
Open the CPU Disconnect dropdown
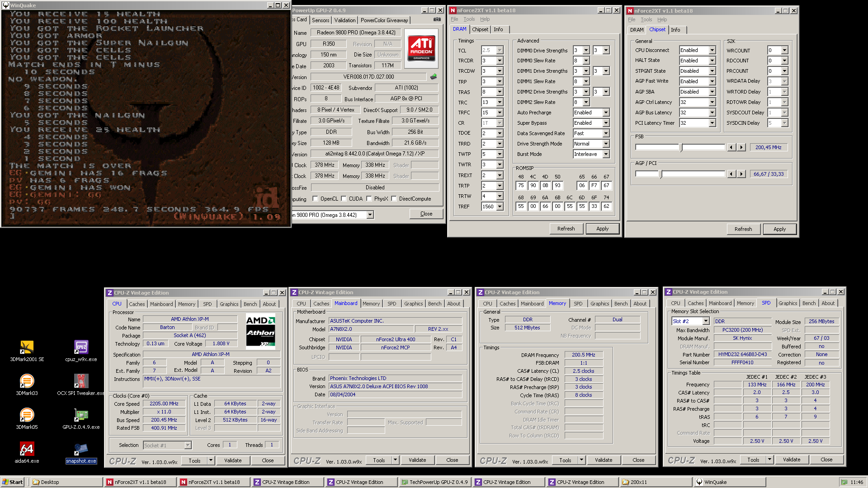pyautogui.click(x=712, y=50)
